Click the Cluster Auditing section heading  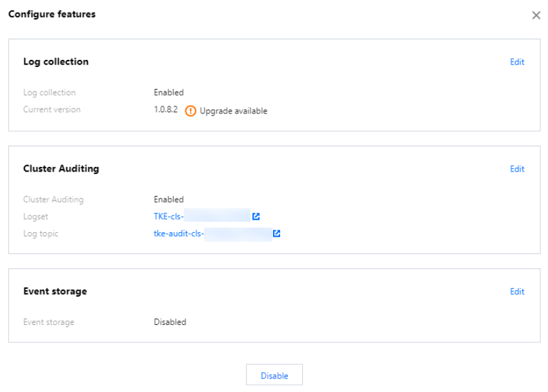click(61, 169)
